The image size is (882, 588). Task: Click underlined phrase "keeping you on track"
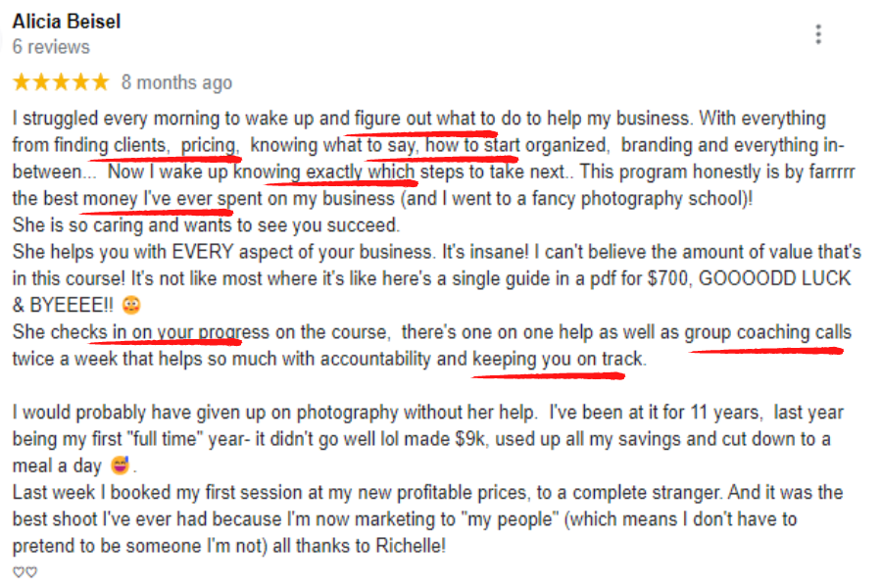[x=557, y=359]
